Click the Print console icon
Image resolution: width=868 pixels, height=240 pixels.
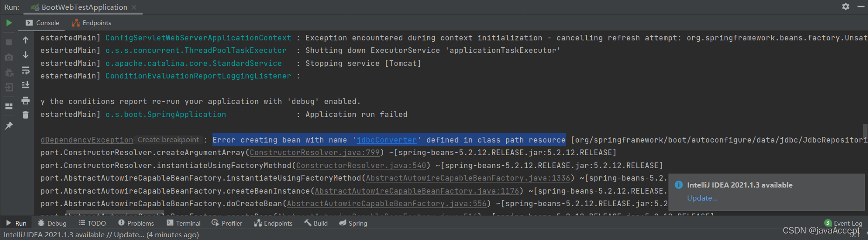tap(26, 100)
